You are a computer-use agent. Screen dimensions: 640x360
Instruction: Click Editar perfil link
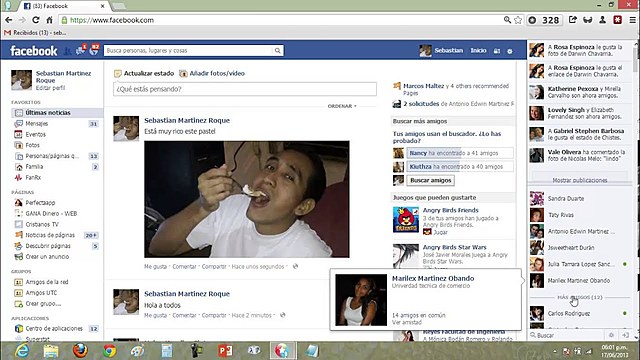pyautogui.click(x=50, y=88)
